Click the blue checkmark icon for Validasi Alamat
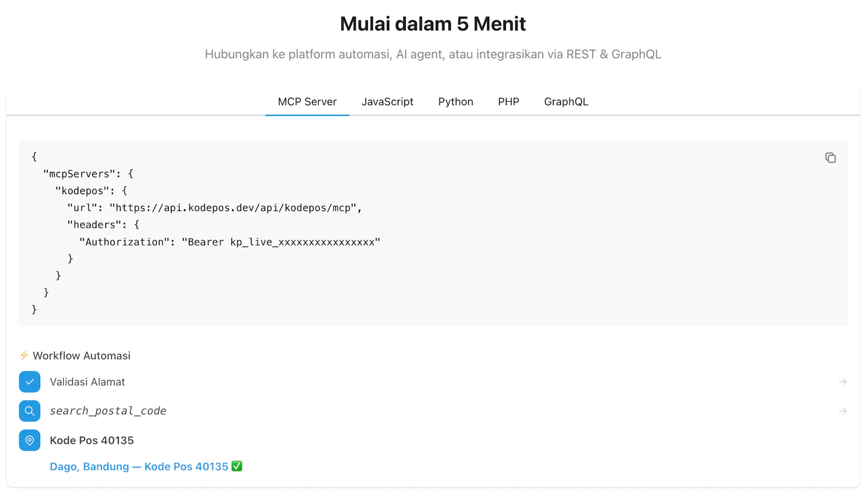868x493 pixels. [x=30, y=382]
